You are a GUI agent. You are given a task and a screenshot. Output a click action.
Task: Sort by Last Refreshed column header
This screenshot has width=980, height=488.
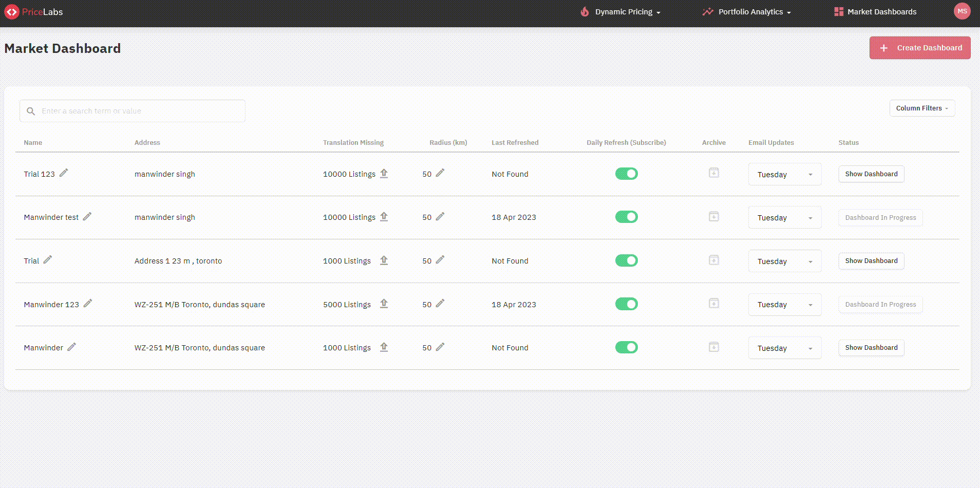coord(515,142)
